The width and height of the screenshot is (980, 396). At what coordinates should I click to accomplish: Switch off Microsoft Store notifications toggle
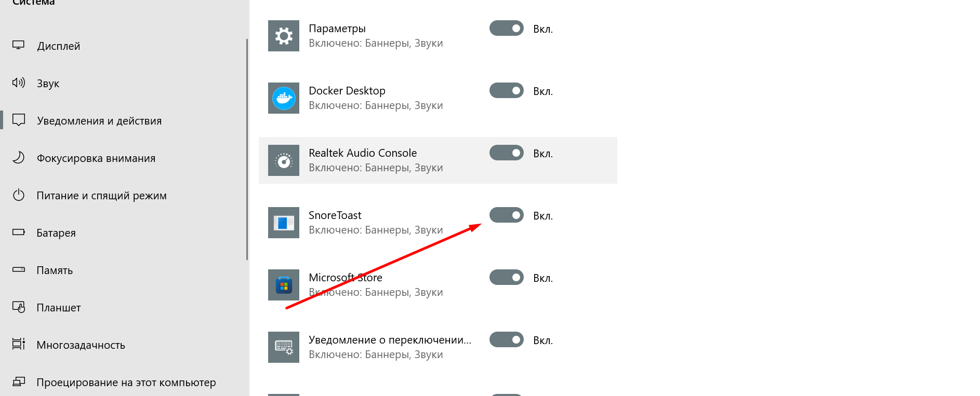click(x=507, y=278)
